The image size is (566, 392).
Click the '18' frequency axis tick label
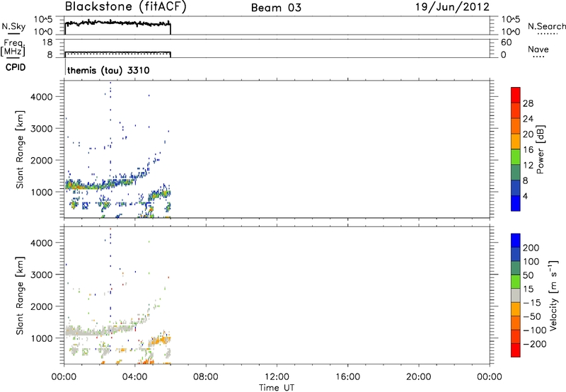click(47, 42)
